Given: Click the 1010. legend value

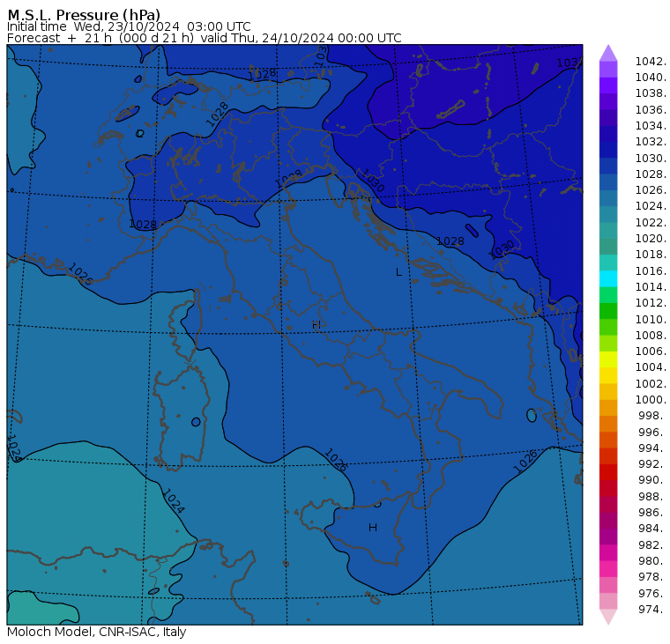Looking at the screenshot, I should (x=651, y=319).
